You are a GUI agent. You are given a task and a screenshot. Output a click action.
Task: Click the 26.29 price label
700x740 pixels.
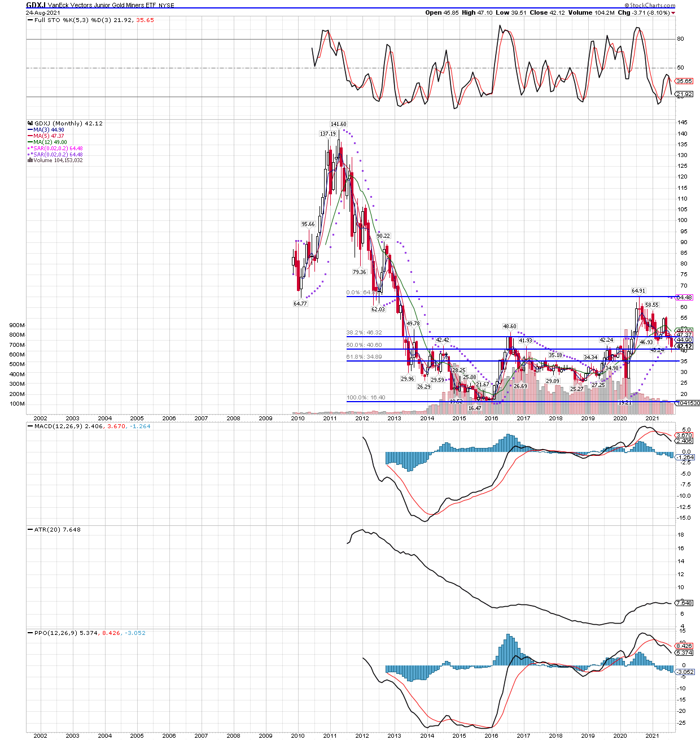pos(423,387)
